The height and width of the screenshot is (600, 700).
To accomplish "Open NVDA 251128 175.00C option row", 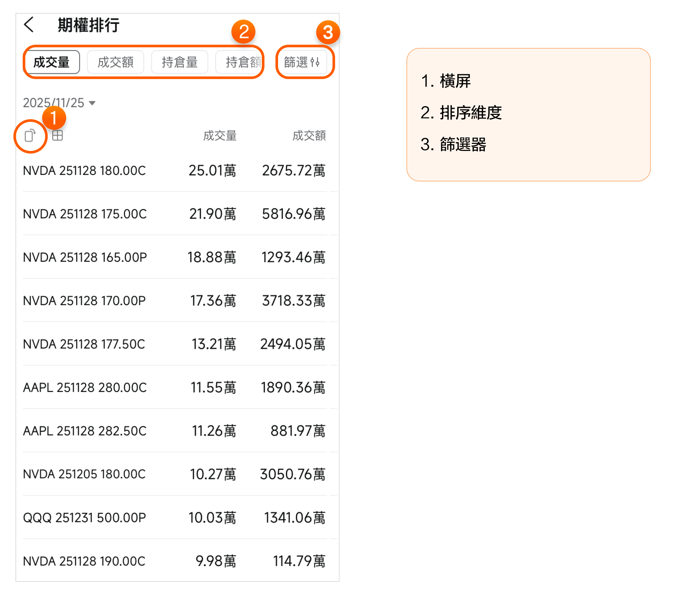I will [85, 214].
